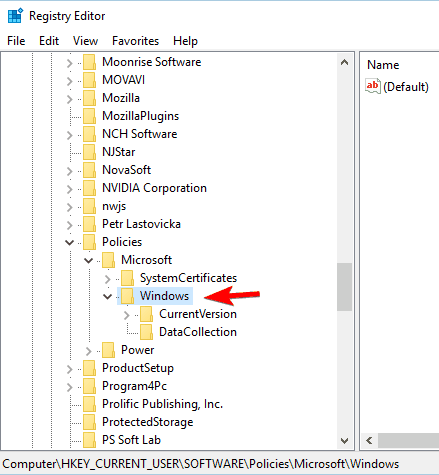Select the PS Soft Lab key label

coord(131,440)
